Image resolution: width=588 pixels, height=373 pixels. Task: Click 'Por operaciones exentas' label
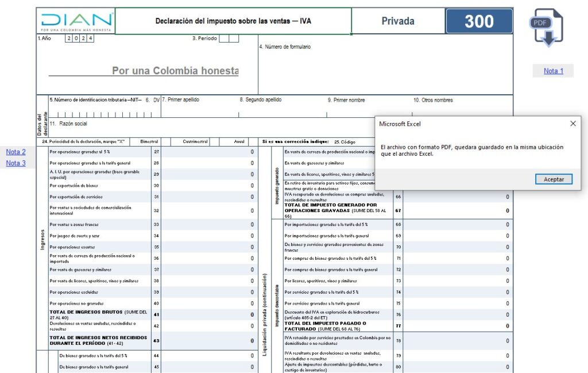[72, 247]
